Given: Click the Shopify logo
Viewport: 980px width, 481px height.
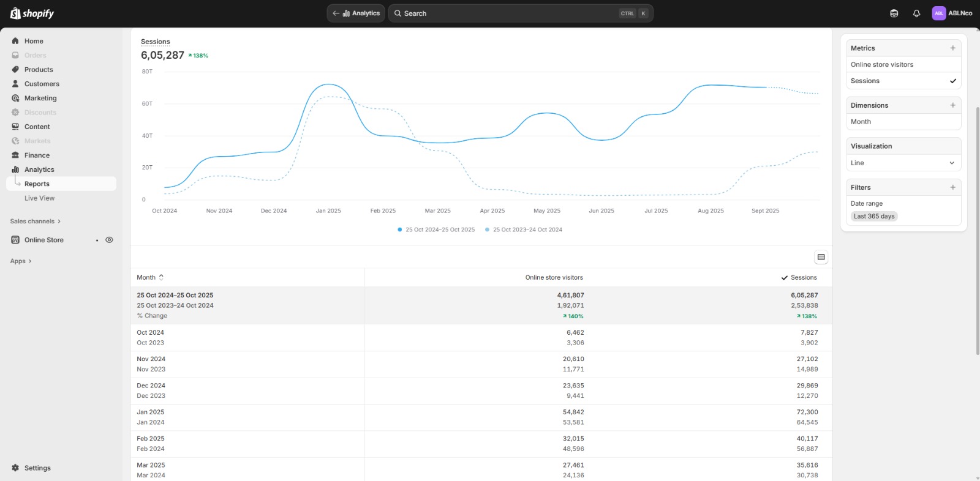Looking at the screenshot, I should pyautogui.click(x=32, y=13).
